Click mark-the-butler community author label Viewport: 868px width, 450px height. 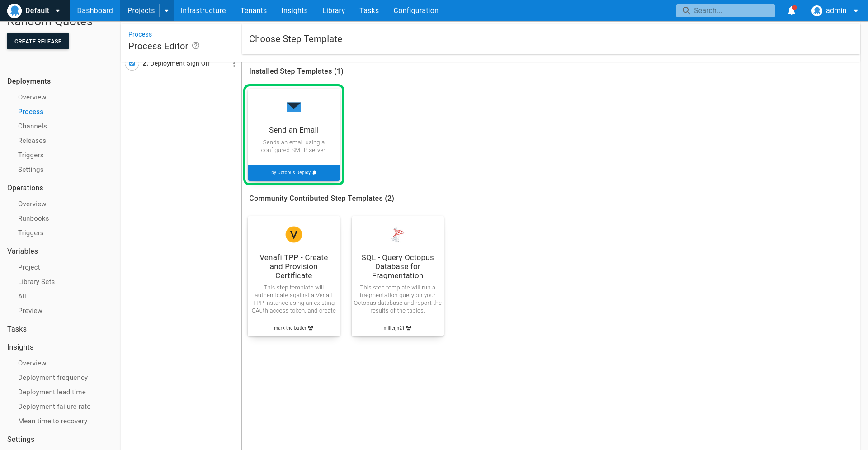pyautogui.click(x=294, y=328)
